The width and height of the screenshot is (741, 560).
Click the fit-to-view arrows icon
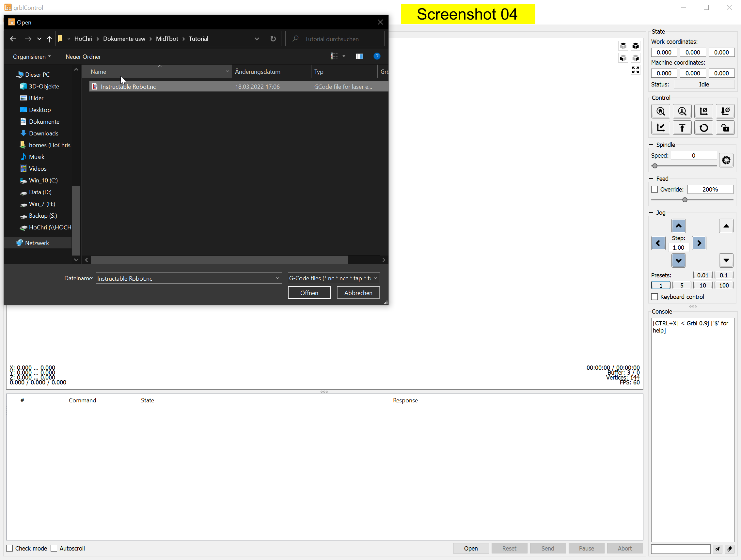[x=636, y=70]
